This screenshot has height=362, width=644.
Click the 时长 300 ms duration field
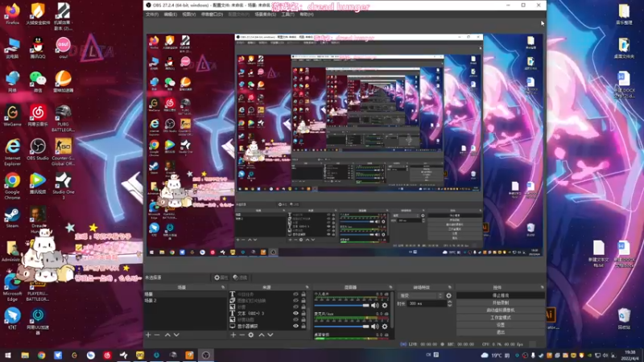[x=427, y=304]
